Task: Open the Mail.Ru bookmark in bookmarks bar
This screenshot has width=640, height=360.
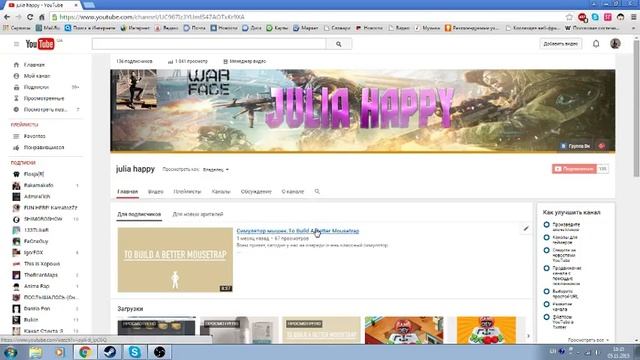Action: 48,28
